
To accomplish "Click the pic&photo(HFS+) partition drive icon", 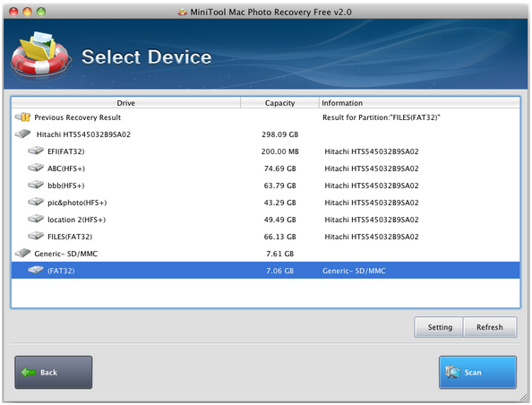I will (x=36, y=202).
